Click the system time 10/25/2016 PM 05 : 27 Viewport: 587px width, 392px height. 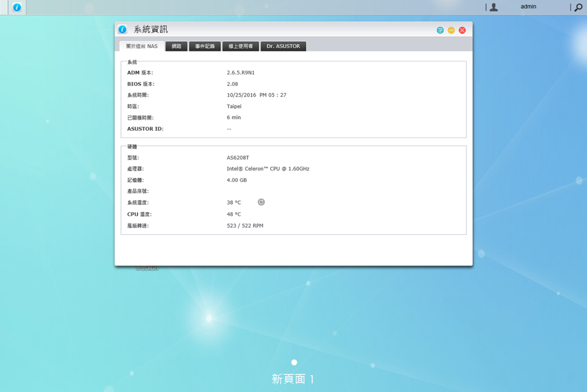click(x=256, y=95)
